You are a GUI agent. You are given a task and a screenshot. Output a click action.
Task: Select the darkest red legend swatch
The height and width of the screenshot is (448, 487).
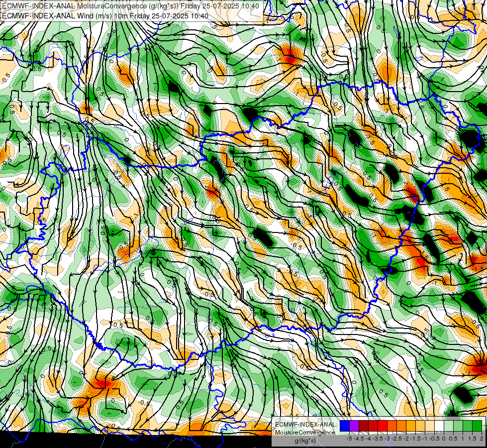[364, 426]
